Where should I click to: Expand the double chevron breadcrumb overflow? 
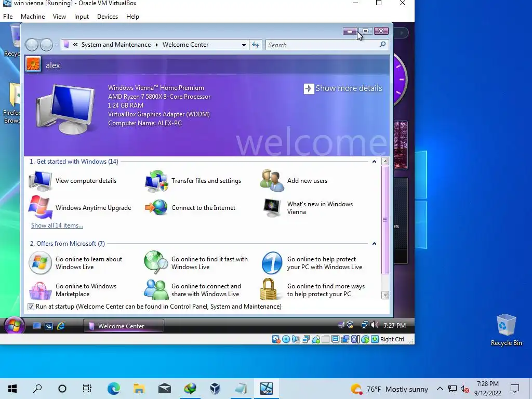[x=75, y=45]
